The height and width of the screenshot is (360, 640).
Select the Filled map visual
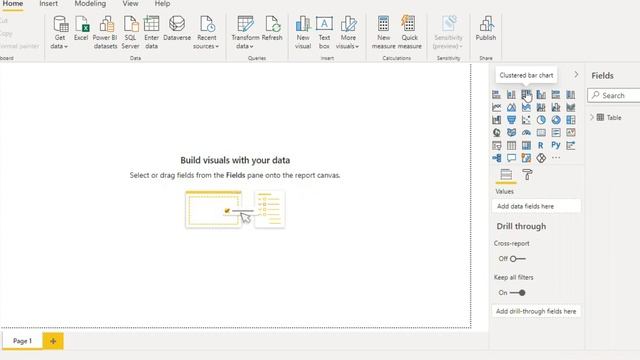point(511,133)
